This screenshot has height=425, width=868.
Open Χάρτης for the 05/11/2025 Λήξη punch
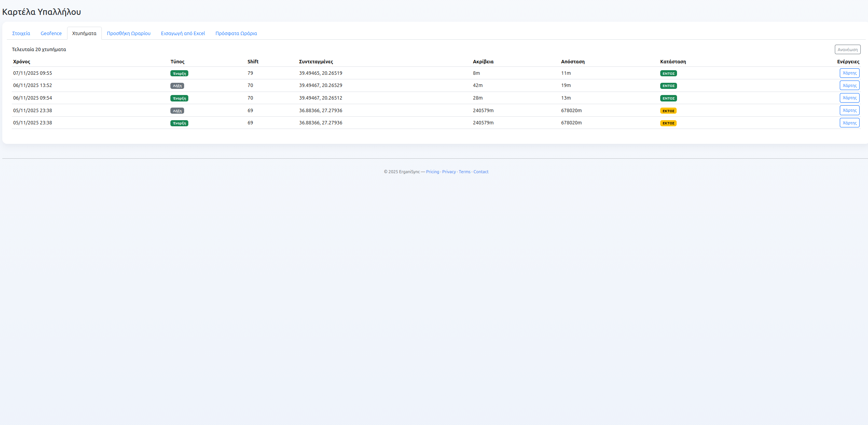click(x=849, y=110)
